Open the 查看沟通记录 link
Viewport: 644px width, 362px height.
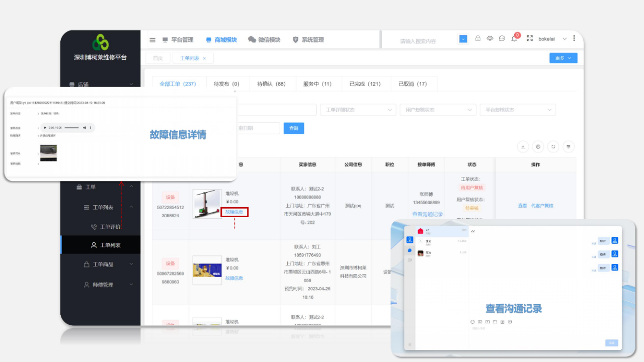428,214
